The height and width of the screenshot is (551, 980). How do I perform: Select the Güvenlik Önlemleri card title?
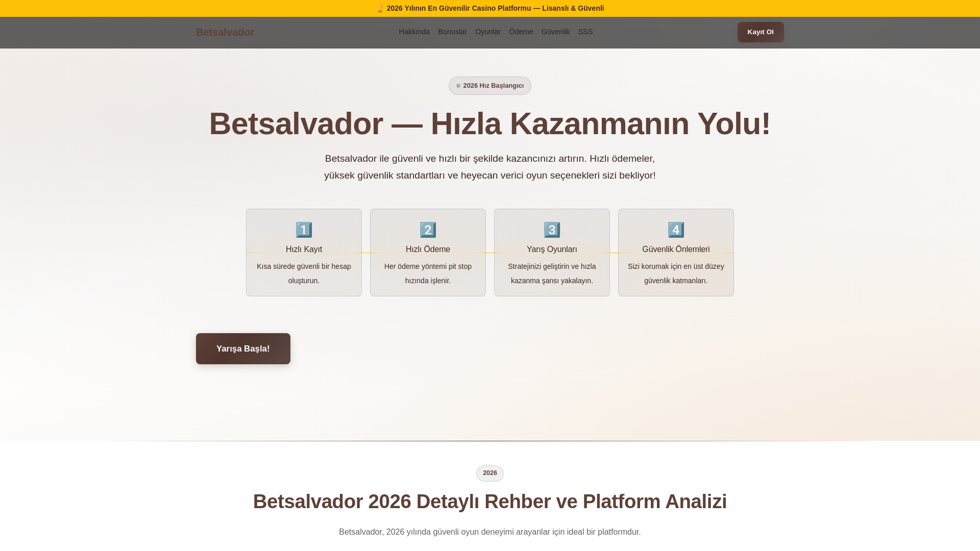(x=676, y=249)
